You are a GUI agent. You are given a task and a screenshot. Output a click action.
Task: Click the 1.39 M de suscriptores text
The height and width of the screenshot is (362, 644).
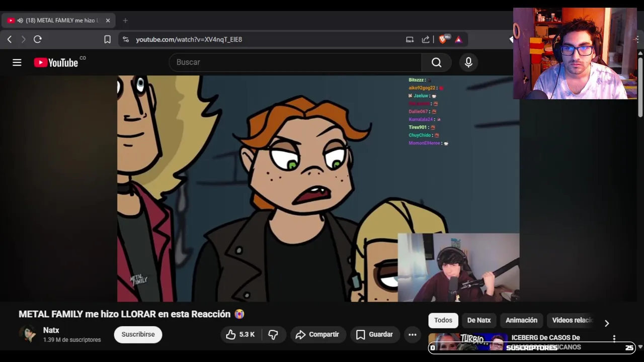[x=72, y=340]
